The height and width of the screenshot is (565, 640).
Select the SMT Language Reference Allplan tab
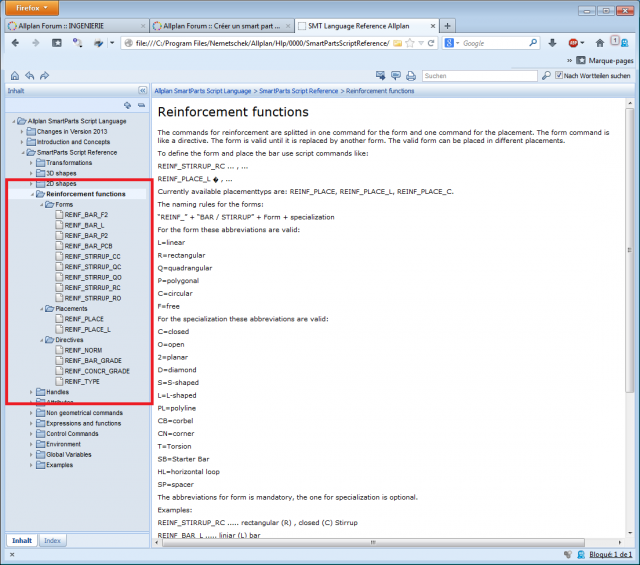366,26
